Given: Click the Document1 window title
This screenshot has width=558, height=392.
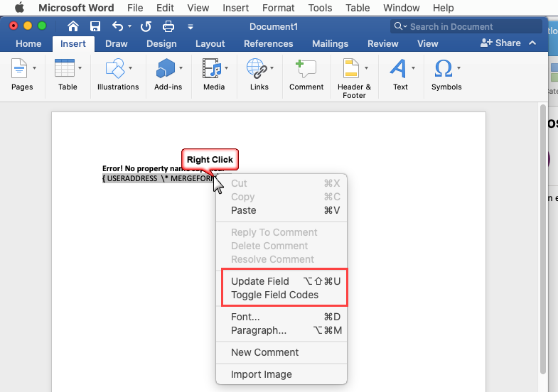Looking at the screenshot, I should pos(273,27).
